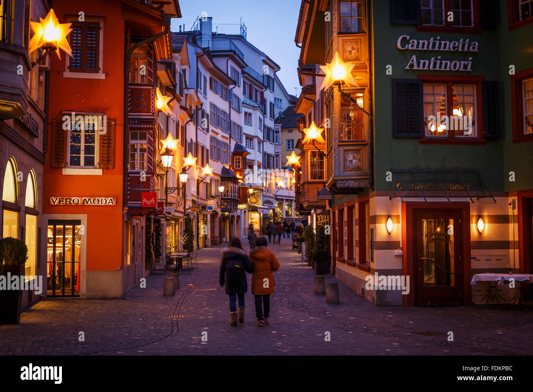Click the Cantinetta Antinori awning sign

(x=433, y=187)
